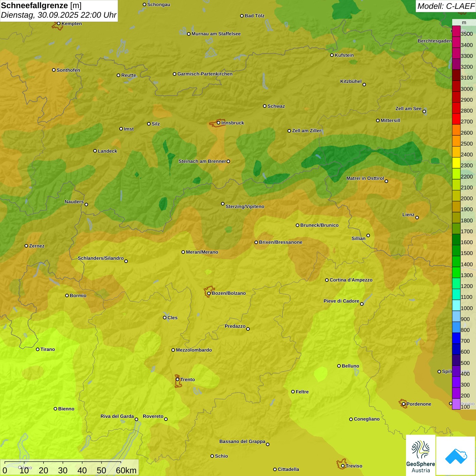
Task: Click the Berchtesgaden label
Action: coord(435,41)
